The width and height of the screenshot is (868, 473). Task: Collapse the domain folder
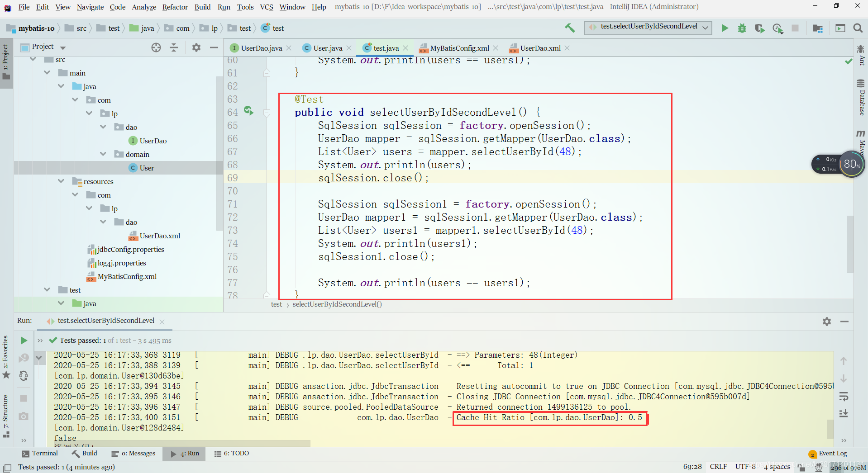pyautogui.click(x=103, y=154)
